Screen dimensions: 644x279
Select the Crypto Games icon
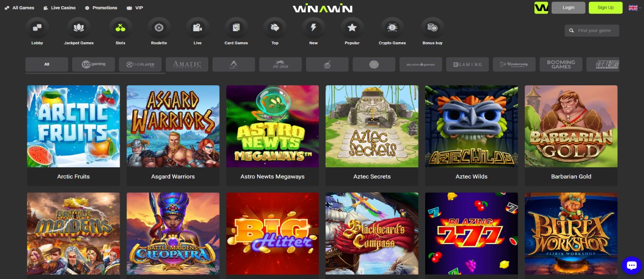point(392,28)
